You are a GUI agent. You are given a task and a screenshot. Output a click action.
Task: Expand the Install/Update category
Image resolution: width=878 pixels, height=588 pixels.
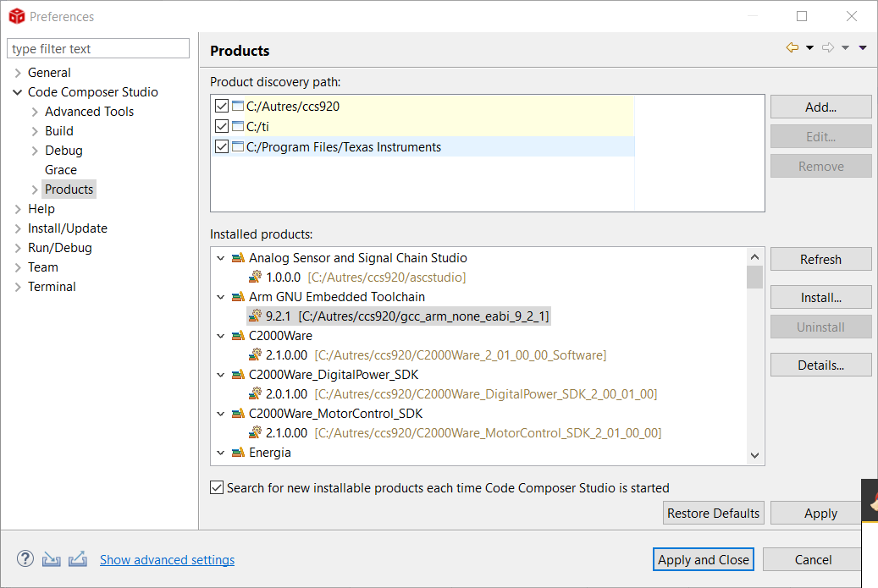pos(18,228)
